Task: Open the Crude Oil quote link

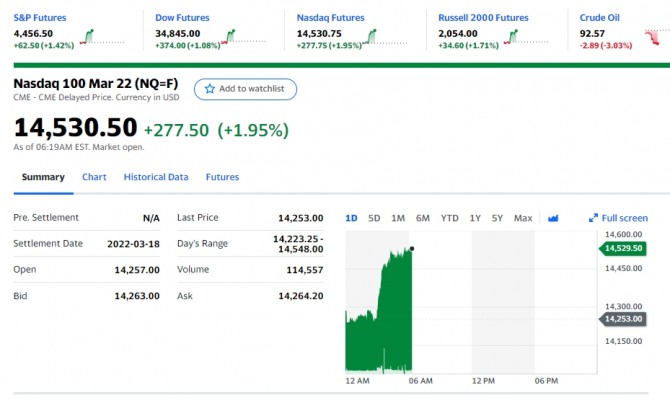Action: click(600, 17)
